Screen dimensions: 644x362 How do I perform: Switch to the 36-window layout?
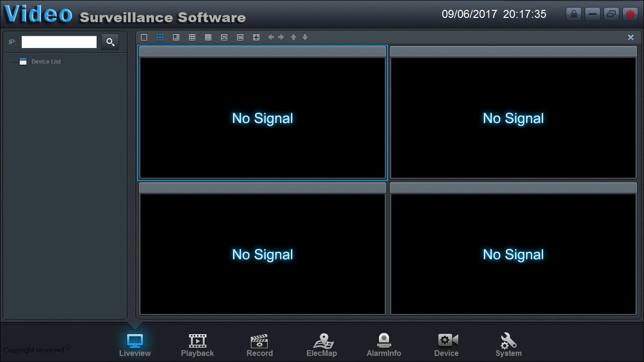click(x=240, y=38)
